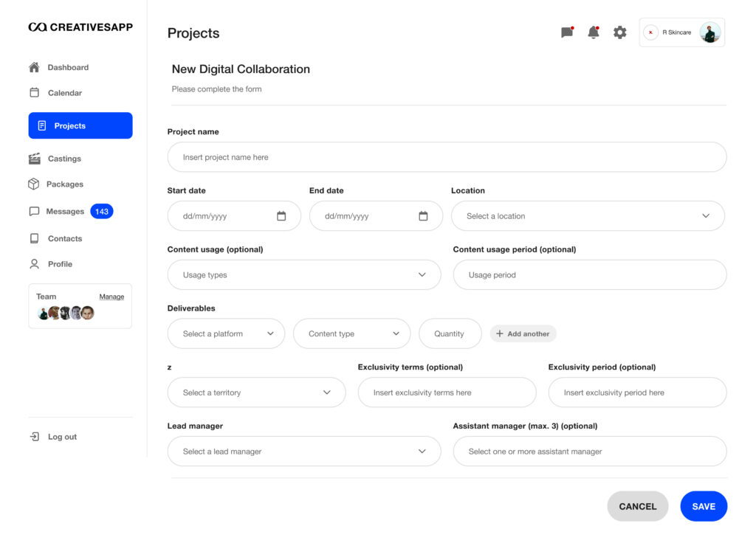Image resolution: width=756 pixels, height=540 pixels.
Task: Click the 'Please complete the form' text
Action: click(217, 89)
